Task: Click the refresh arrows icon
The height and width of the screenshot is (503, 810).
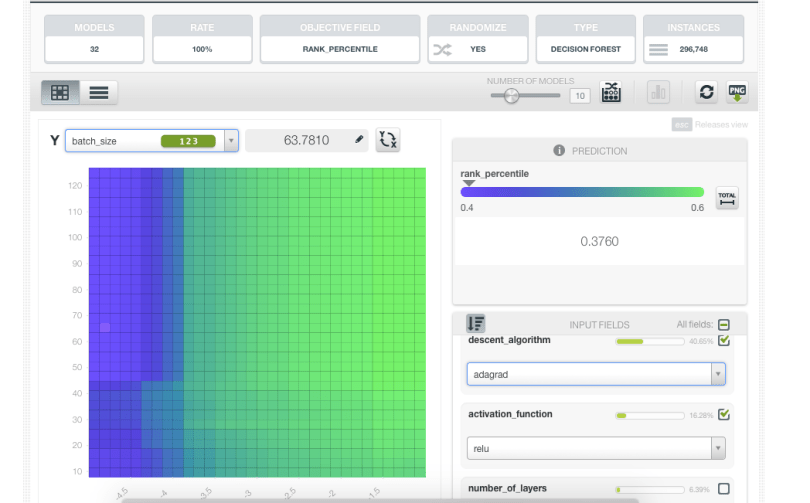Action: [707, 93]
